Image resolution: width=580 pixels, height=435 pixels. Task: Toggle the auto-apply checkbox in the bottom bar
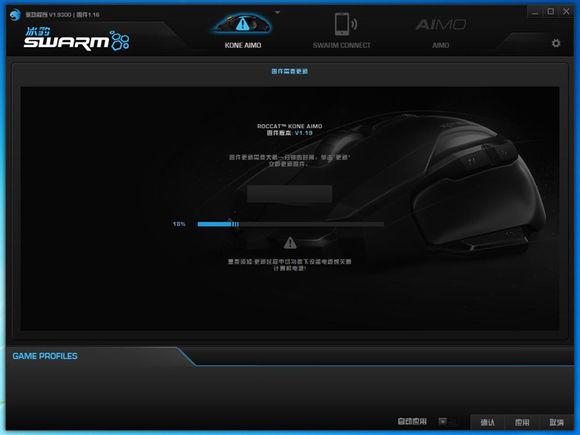coord(442,421)
